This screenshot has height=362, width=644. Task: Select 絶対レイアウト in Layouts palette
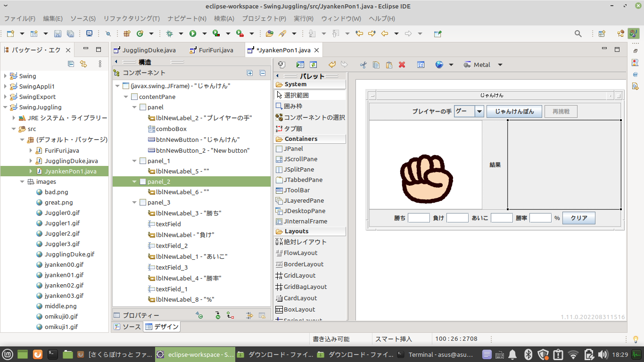301,242
